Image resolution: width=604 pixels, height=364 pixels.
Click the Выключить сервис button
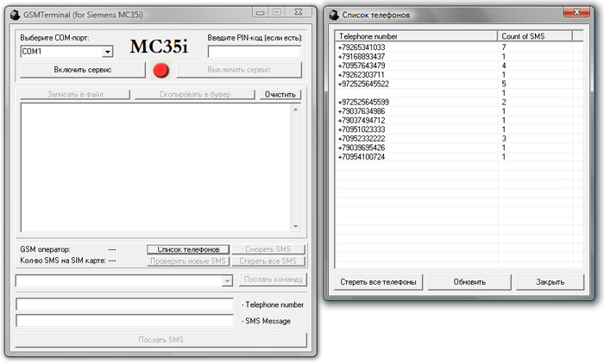pos(239,70)
